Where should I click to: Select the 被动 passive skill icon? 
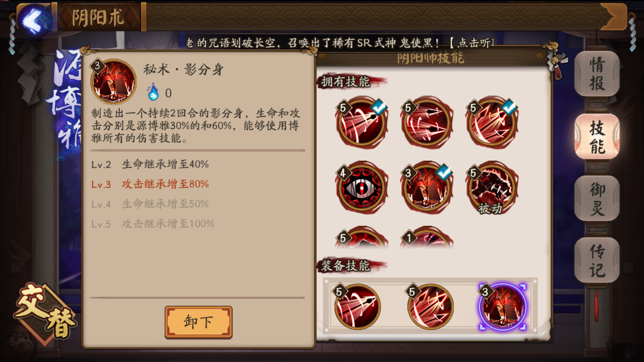tap(491, 187)
